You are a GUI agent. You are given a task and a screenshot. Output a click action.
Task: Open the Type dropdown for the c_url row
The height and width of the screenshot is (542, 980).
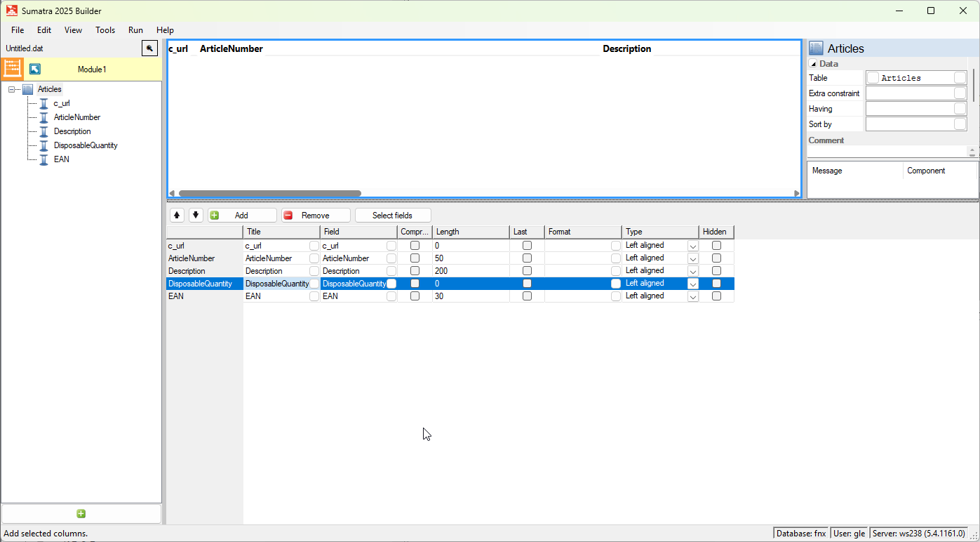coord(692,246)
